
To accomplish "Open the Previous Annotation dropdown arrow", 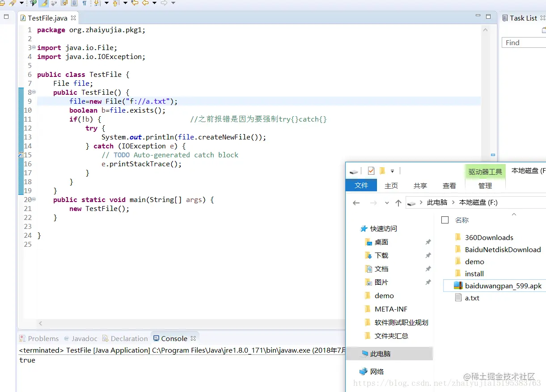I will 125,3.
